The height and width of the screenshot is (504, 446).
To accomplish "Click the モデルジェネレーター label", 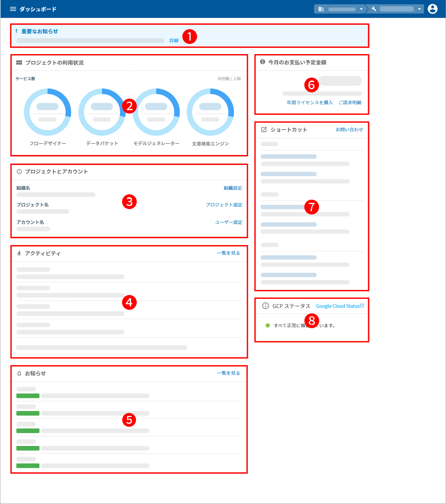I will point(156,143).
